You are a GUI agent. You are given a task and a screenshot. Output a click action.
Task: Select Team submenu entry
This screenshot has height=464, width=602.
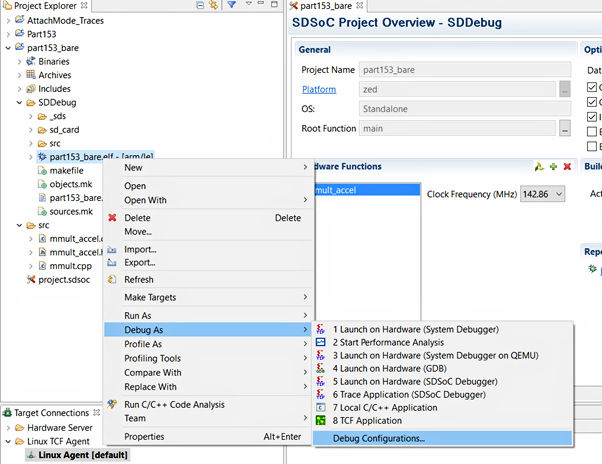208,418
